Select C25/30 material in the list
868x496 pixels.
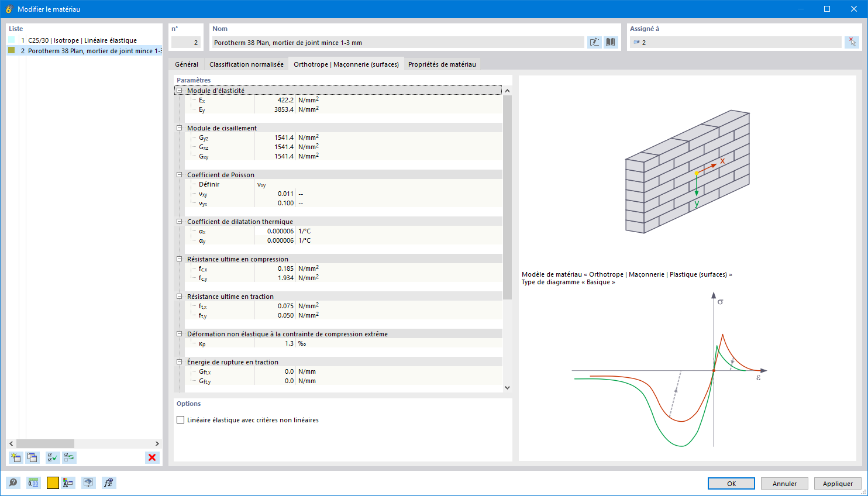pos(84,40)
